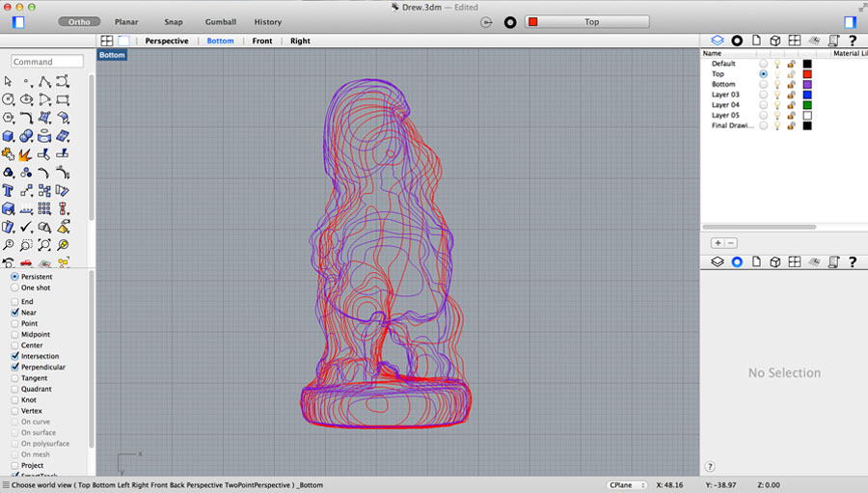Select the Persistent osnap radio button
The height and width of the screenshot is (493, 868).
click(14, 277)
